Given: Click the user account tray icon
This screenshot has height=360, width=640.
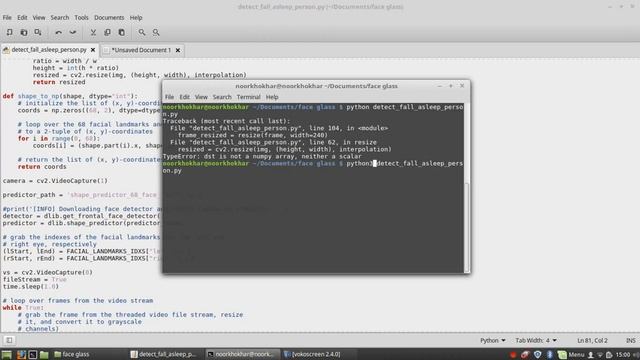Looking at the screenshot, I should (x=590, y=355).
